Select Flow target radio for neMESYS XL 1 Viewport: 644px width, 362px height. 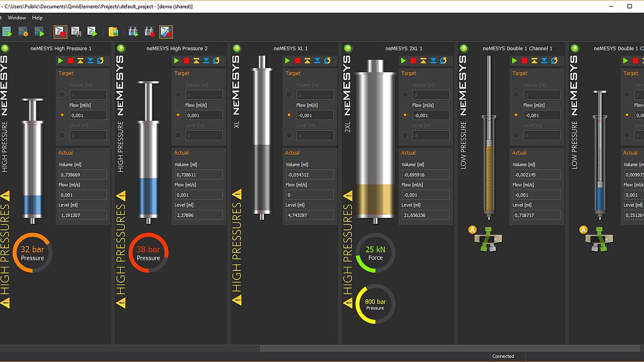click(x=289, y=115)
